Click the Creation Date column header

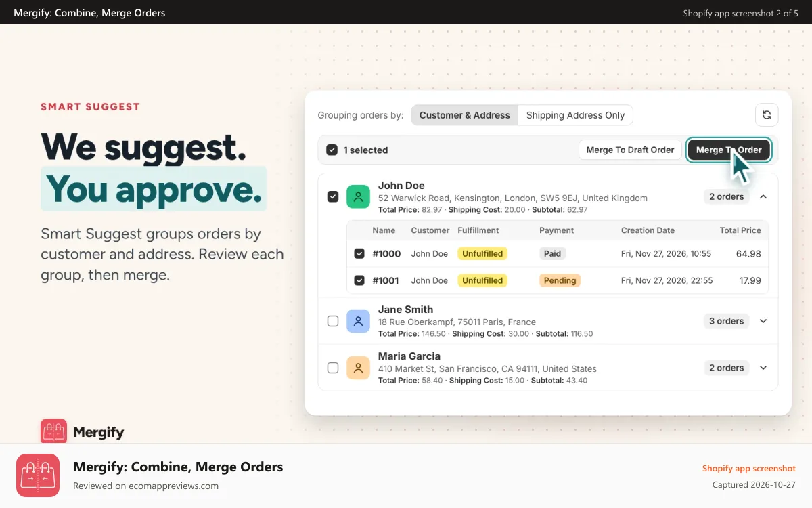pyautogui.click(x=648, y=230)
